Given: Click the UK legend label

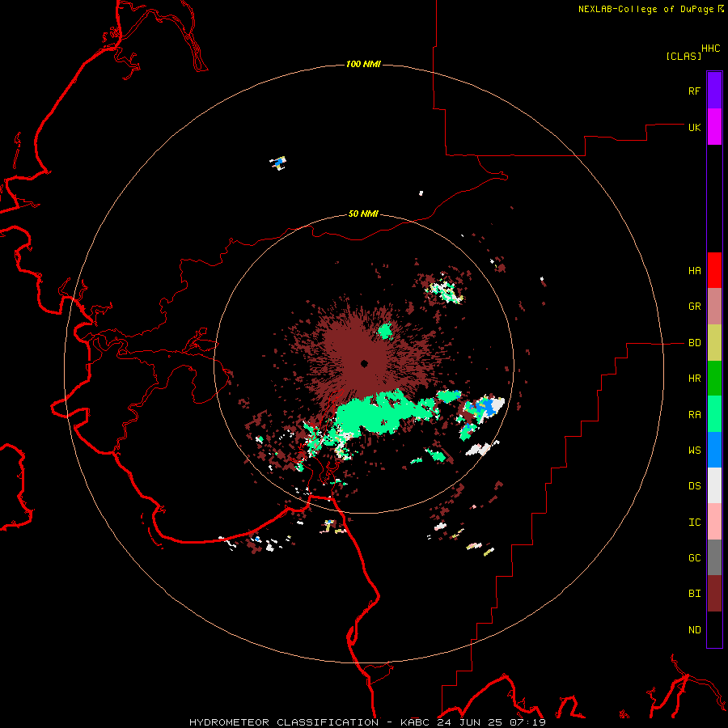Looking at the screenshot, I should point(694,127).
